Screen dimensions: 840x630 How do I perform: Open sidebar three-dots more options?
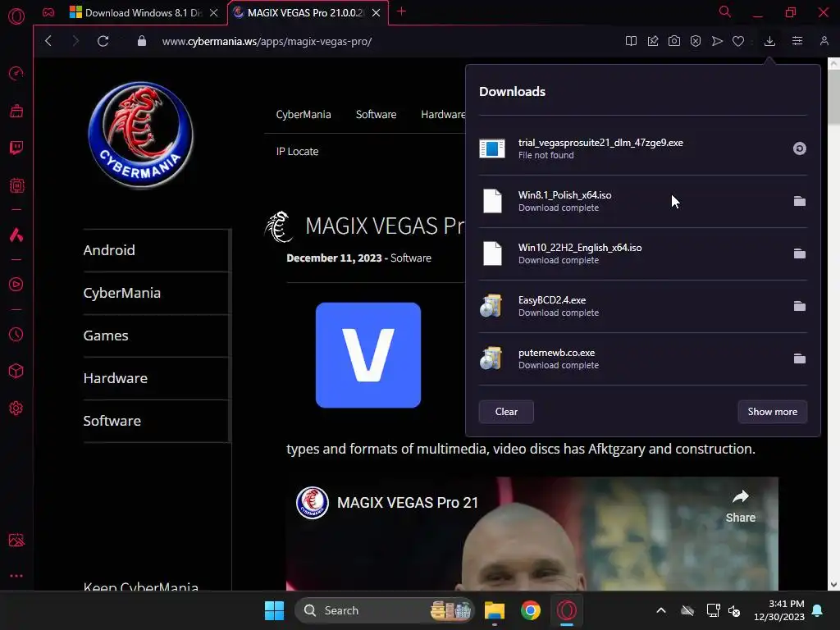16,576
